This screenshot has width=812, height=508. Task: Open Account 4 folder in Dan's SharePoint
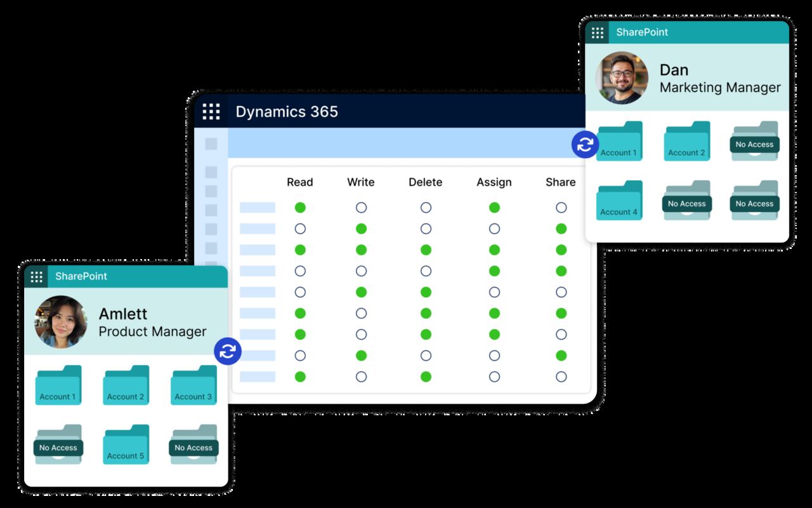tap(619, 201)
